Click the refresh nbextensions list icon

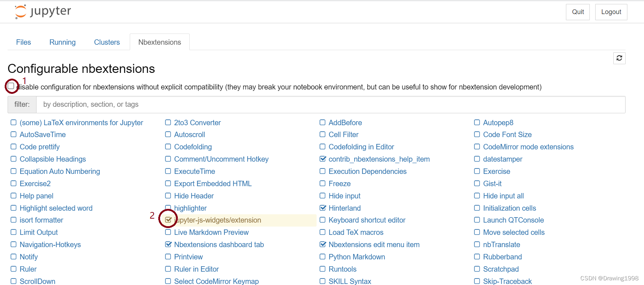pos(619,58)
